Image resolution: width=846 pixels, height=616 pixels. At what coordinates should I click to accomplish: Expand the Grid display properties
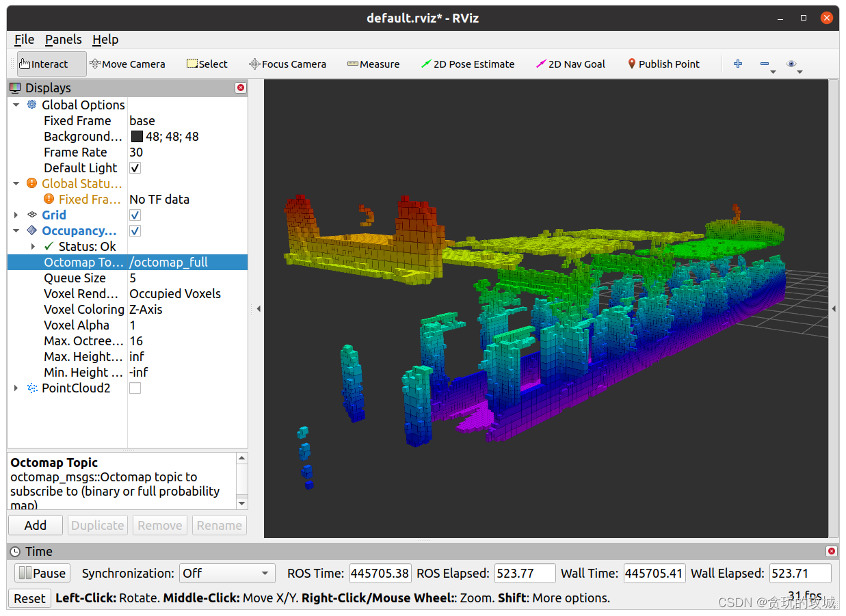(x=16, y=215)
